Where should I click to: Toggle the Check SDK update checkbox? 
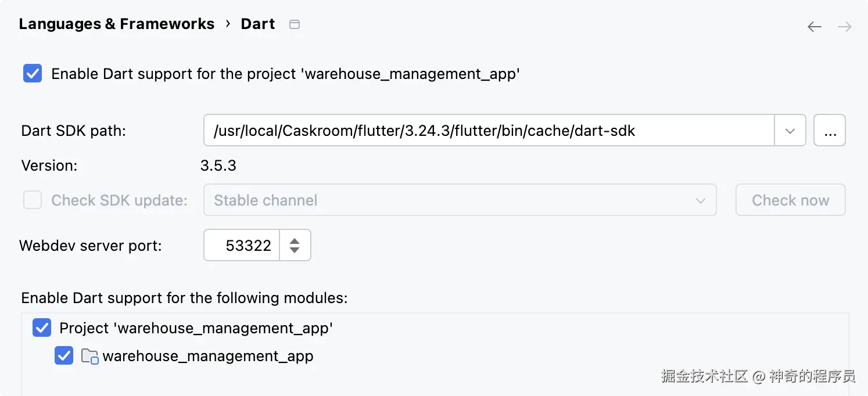(x=33, y=200)
